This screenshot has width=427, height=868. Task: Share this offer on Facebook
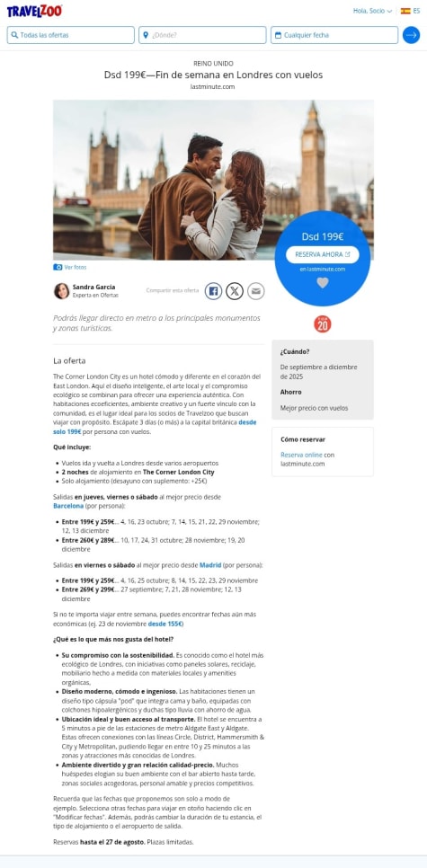pos(213,290)
